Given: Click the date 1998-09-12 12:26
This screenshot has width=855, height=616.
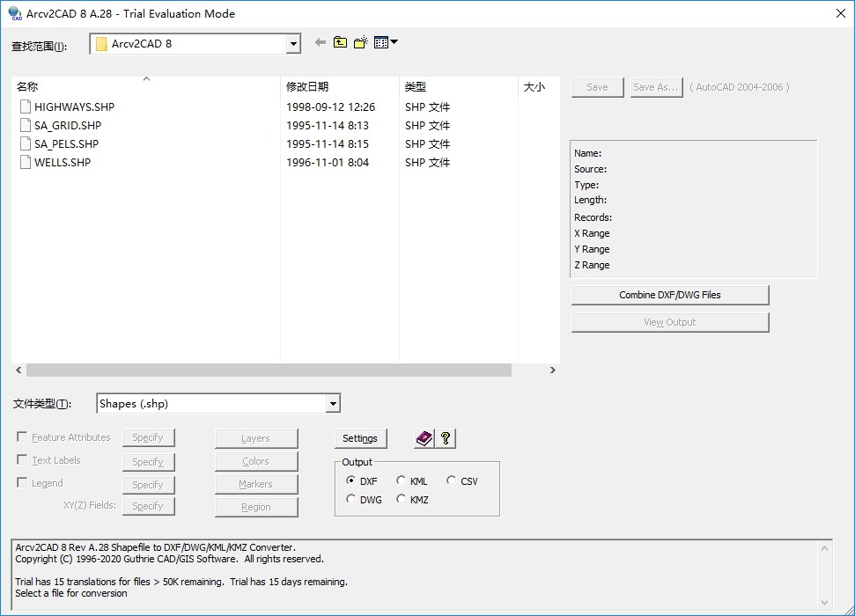Looking at the screenshot, I should (330, 106).
